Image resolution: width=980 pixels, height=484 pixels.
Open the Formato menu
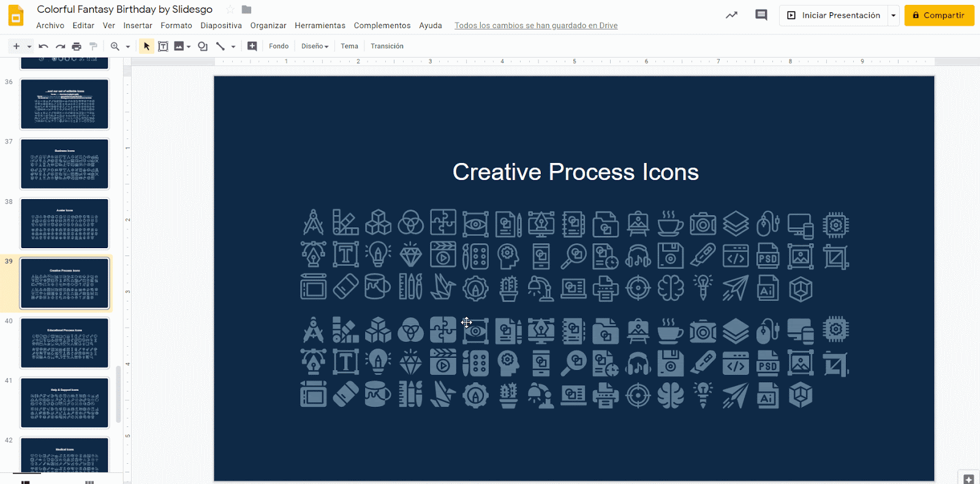176,26
